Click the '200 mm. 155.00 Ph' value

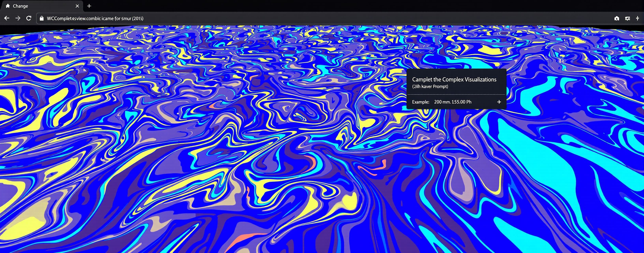453,102
